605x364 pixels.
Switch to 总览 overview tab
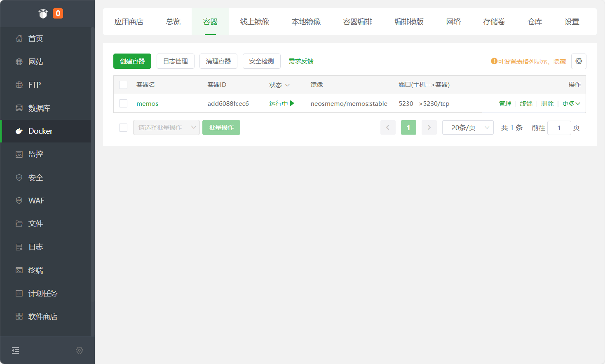click(x=173, y=22)
